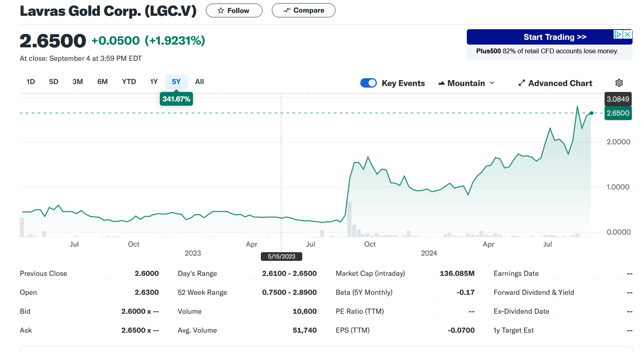
Task: Click the Advanced Chart expand arrow icon
Action: click(522, 83)
